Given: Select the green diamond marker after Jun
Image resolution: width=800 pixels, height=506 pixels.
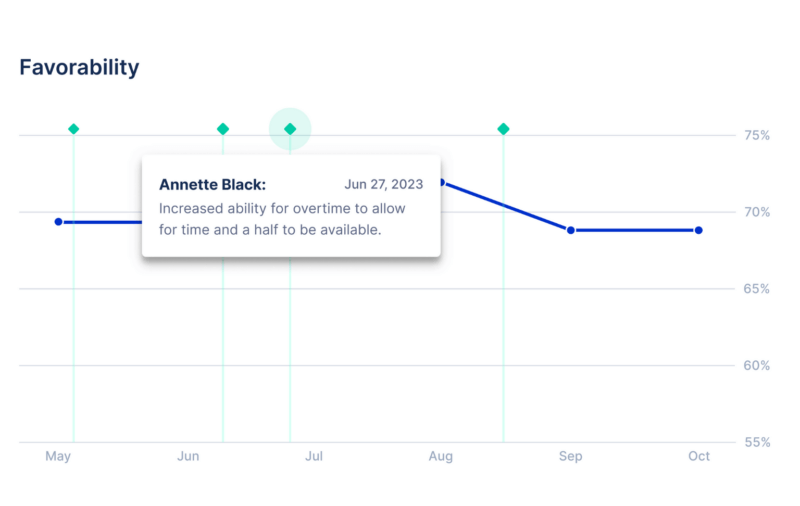Looking at the screenshot, I should (x=223, y=129).
